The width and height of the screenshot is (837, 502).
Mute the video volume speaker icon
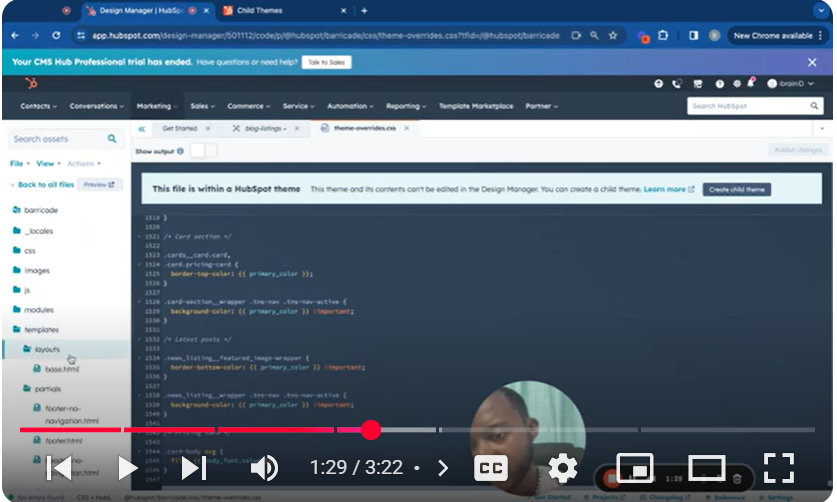(x=264, y=468)
